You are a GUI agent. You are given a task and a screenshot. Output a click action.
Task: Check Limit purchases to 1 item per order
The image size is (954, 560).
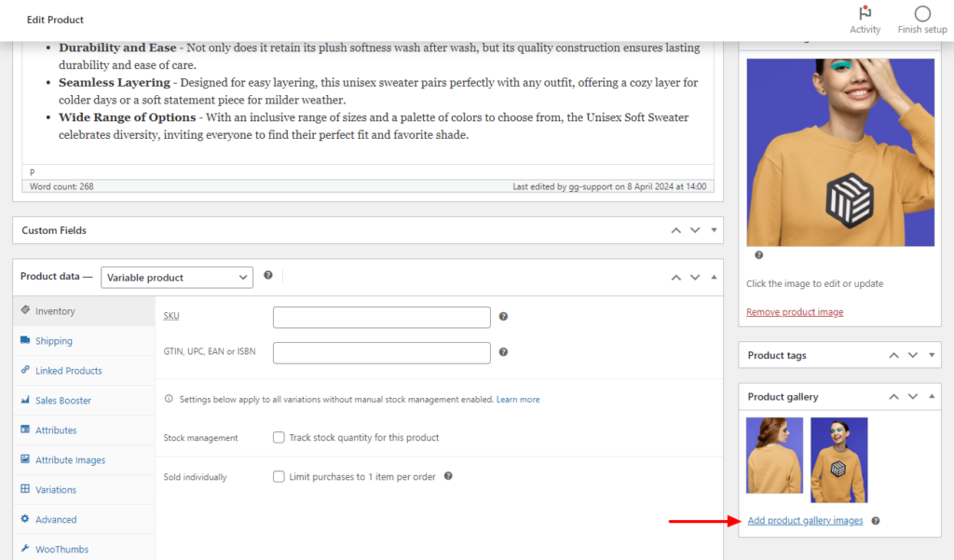pyautogui.click(x=278, y=476)
